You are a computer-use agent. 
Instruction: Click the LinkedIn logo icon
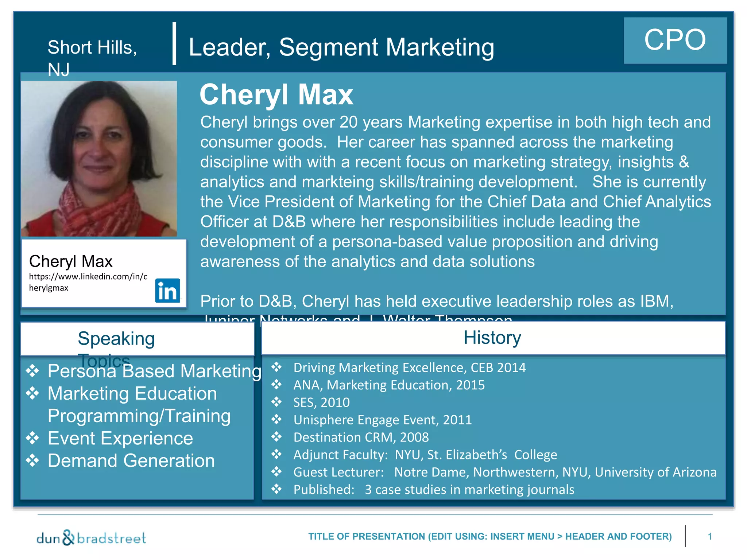167,291
